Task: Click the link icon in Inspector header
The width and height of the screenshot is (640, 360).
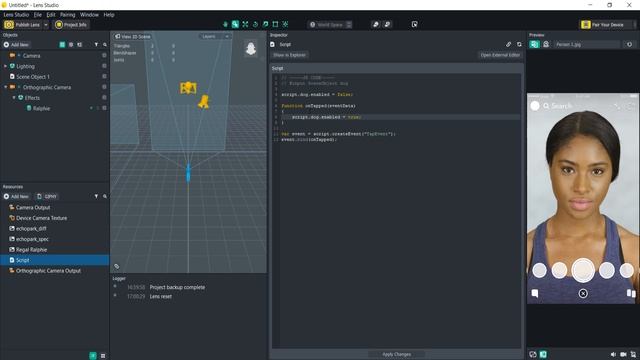Action: pos(509,44)
